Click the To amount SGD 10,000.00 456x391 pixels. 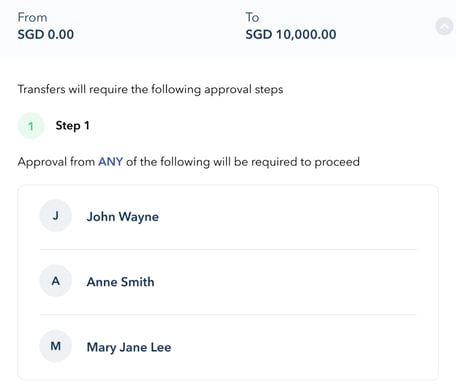pos(291,34)
